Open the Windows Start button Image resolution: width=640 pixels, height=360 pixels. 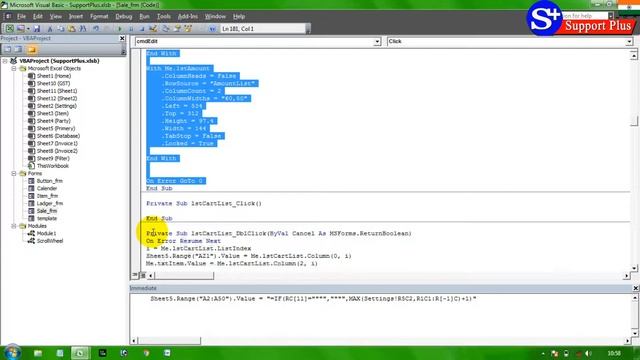click(12, 353)
